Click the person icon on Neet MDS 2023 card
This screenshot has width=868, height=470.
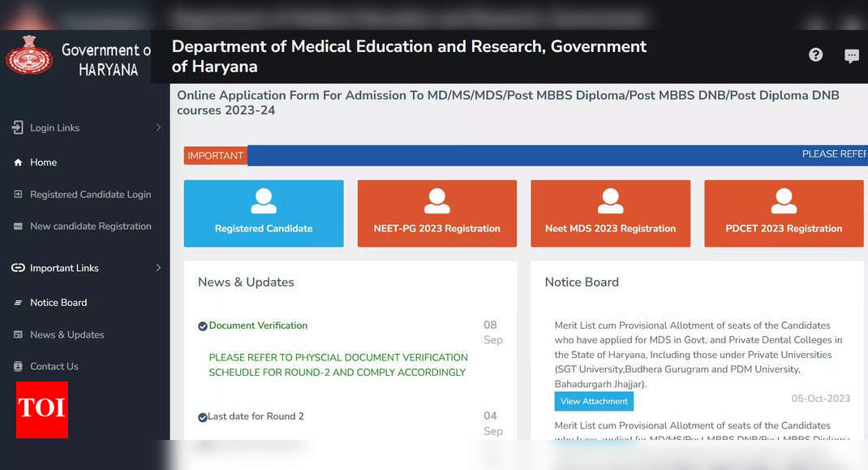point(611,201)
